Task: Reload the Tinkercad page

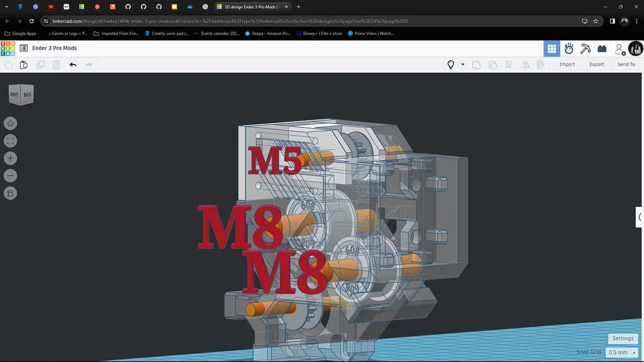Action: click(31, 21)
